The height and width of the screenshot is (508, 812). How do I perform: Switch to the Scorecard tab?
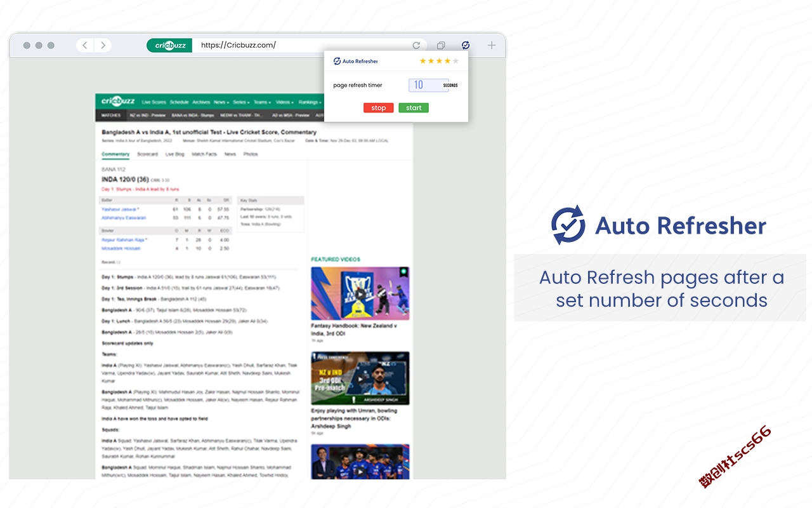click(x=148, y=154)
